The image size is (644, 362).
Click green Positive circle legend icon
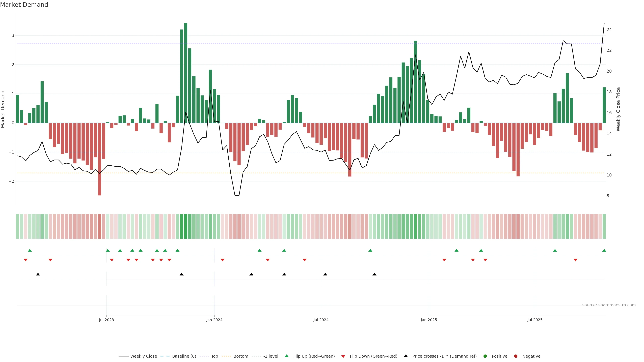click(x=485, y=356)
